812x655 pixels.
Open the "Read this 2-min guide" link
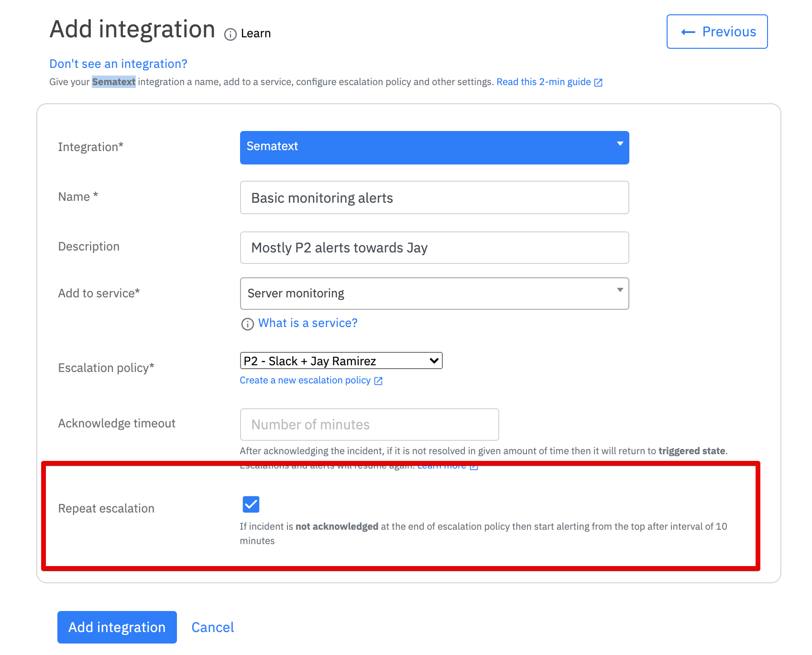point(544,82)
